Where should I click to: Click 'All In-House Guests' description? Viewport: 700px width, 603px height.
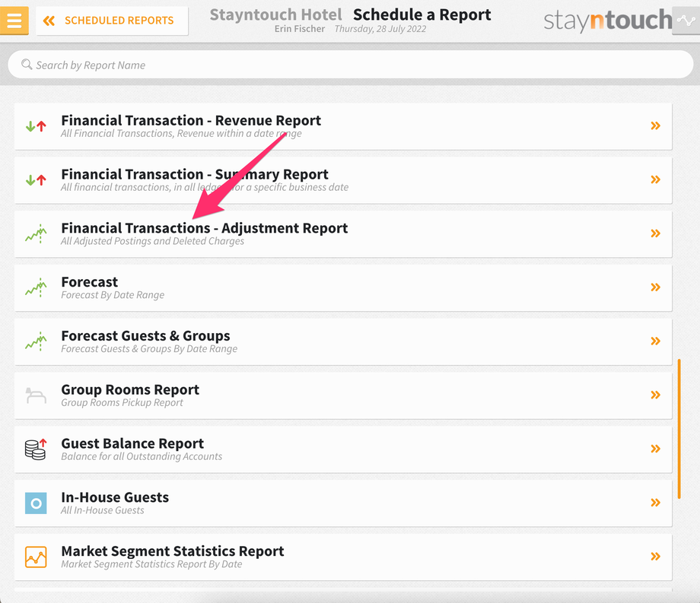tap(102, 510)
